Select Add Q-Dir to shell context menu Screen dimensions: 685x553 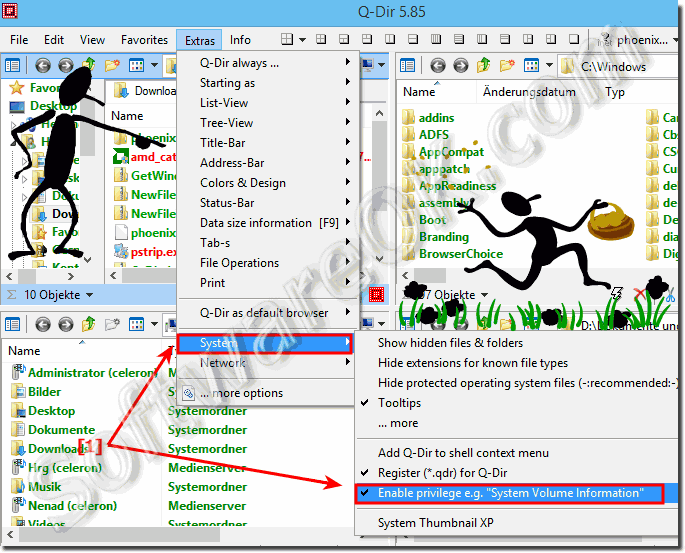point(516,453)
